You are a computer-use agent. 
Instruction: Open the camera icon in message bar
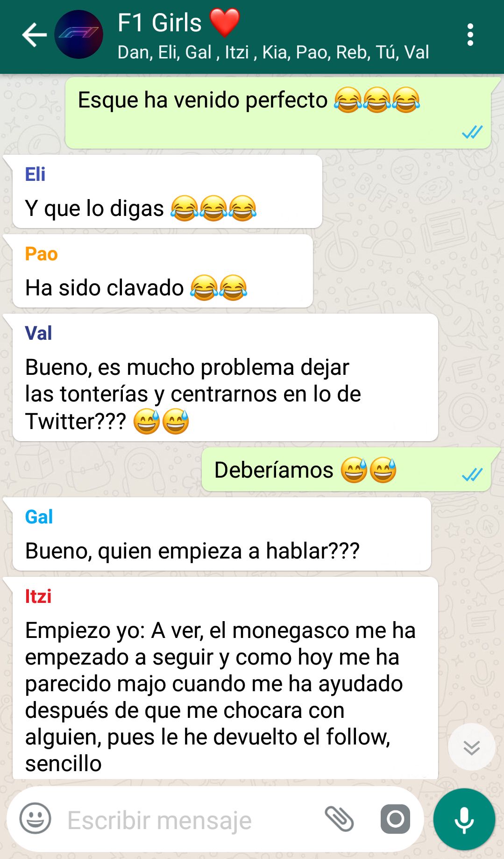click(395, 819)
